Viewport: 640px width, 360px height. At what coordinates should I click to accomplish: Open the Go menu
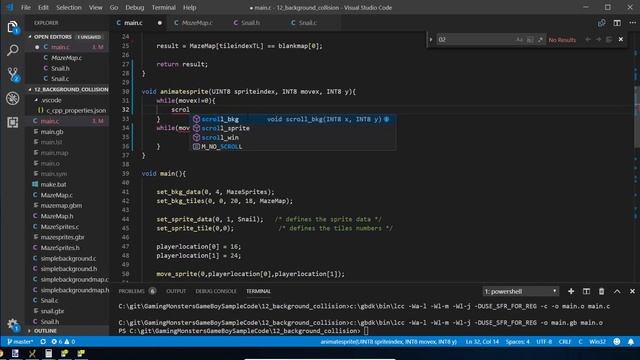pyautogui.click(x=114, y=7)
